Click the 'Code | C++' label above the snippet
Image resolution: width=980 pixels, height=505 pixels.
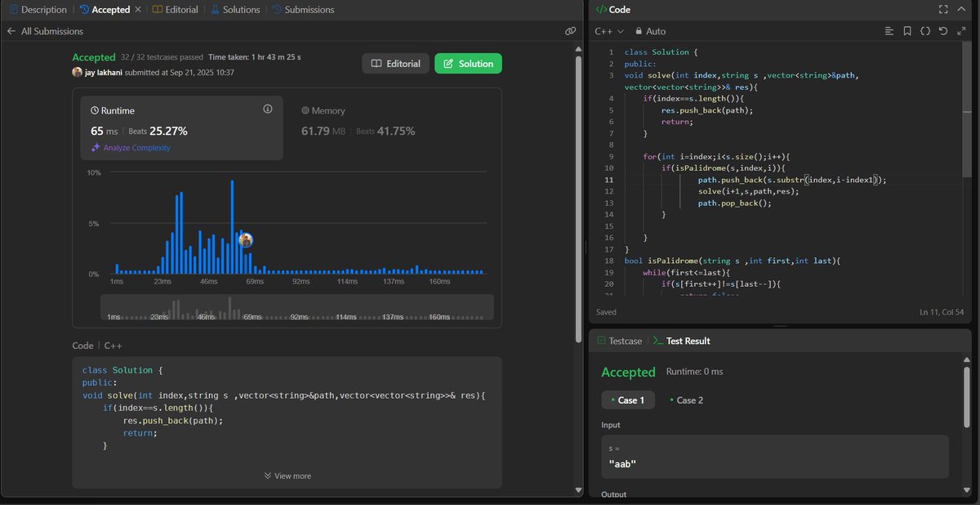[x=97, y=346]
